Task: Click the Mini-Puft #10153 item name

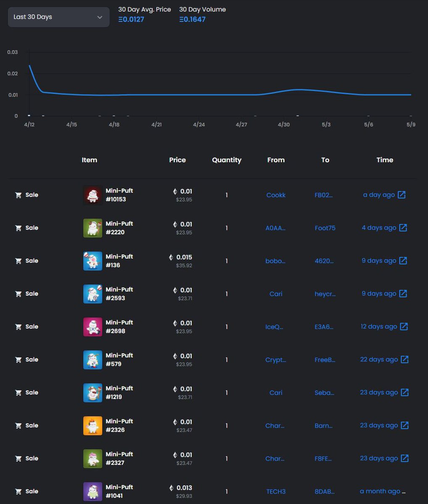Action: (119, 195)
